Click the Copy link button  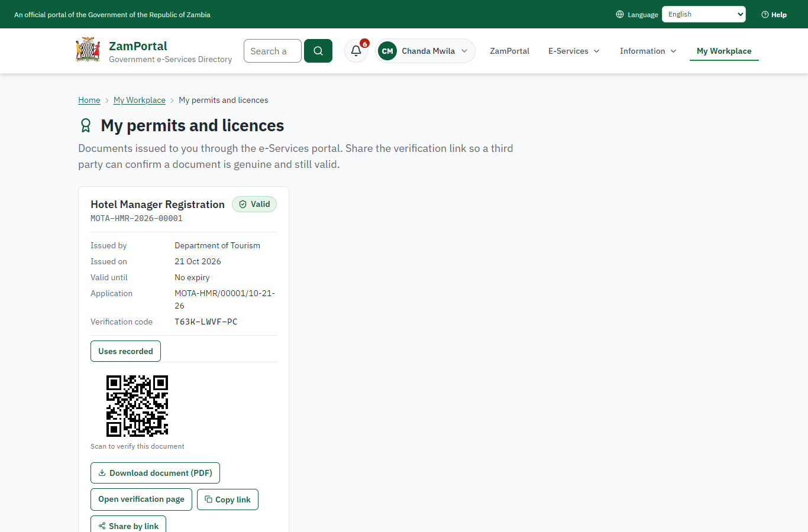[x=228, y=499]
